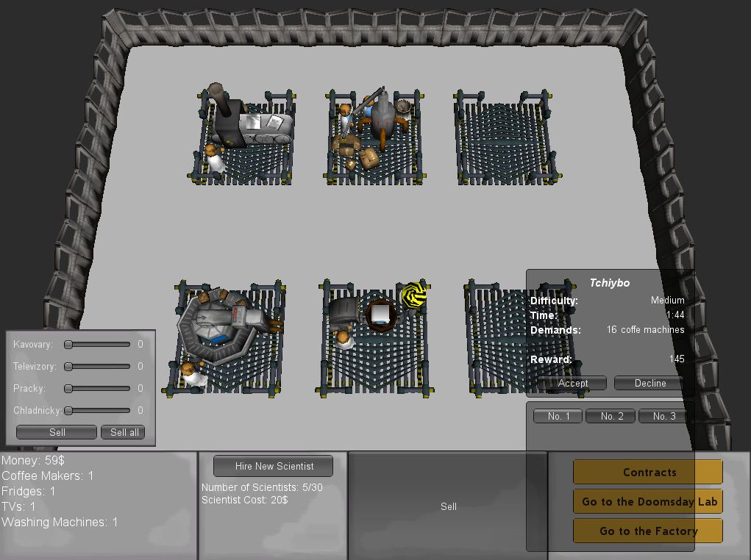The image size is (751, 560).
Task: Hire a new scientist
Action: pyautogui.click(x=274, y=466)
